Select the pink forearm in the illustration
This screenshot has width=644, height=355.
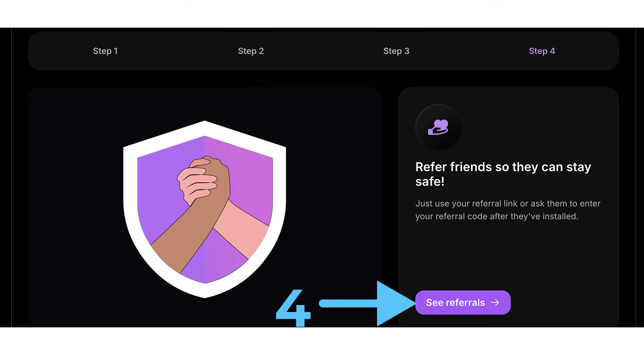242,229
